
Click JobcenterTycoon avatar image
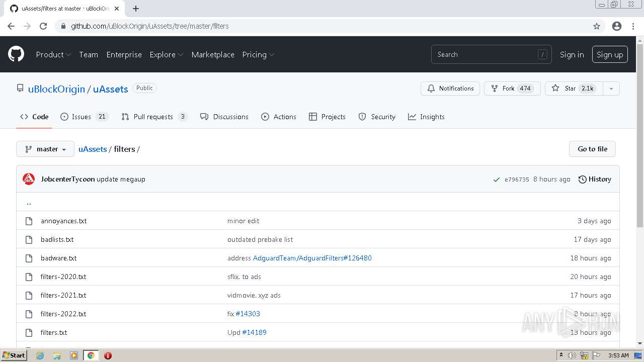click(x=29, y=179)
